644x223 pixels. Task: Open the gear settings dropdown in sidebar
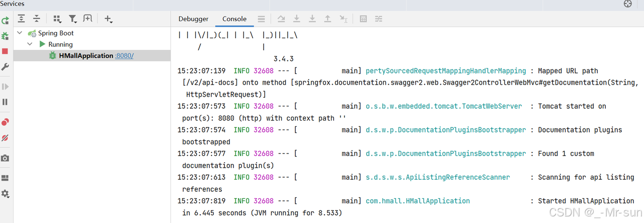[x=5, y=194]
